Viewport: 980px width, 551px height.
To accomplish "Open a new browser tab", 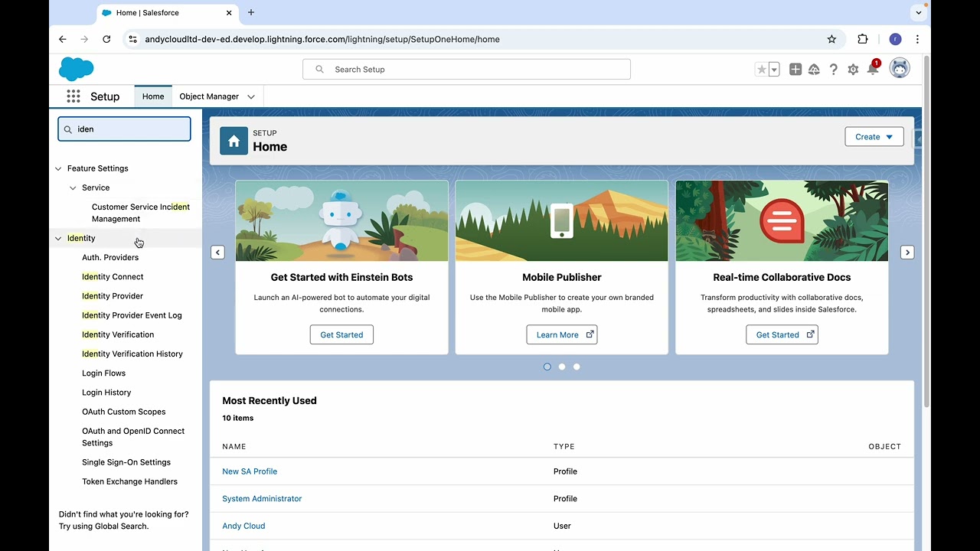I will click(x=251, y=12).
